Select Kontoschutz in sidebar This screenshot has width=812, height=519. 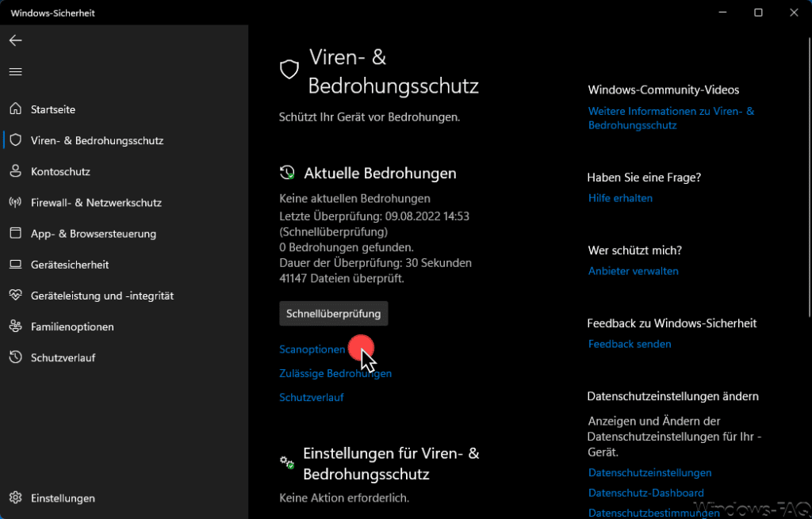[60, 171]
